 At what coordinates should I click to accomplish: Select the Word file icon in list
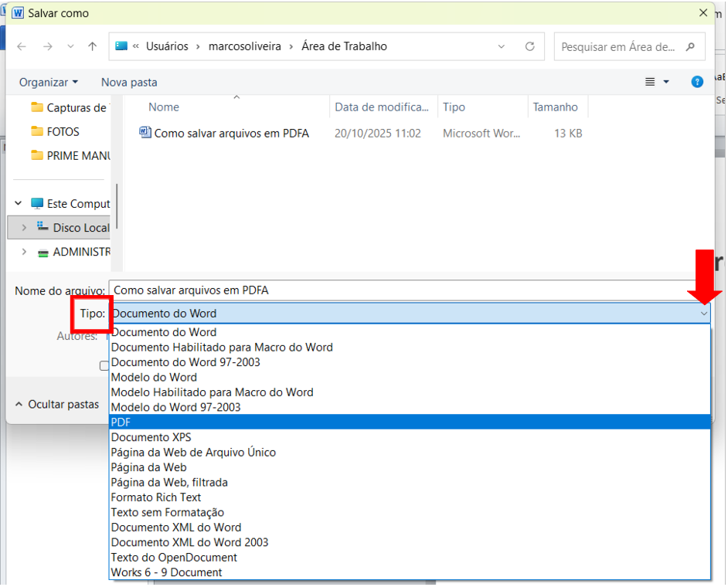145,133
